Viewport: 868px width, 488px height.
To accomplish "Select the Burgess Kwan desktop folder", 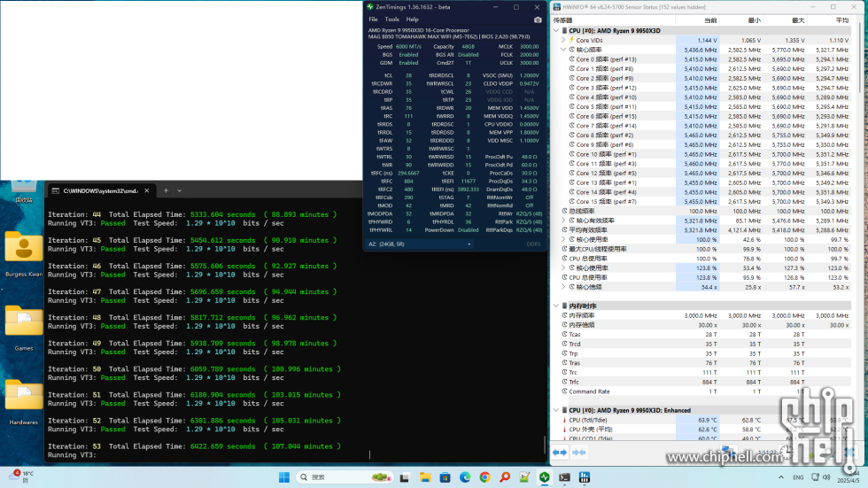I will click(24, 254).
